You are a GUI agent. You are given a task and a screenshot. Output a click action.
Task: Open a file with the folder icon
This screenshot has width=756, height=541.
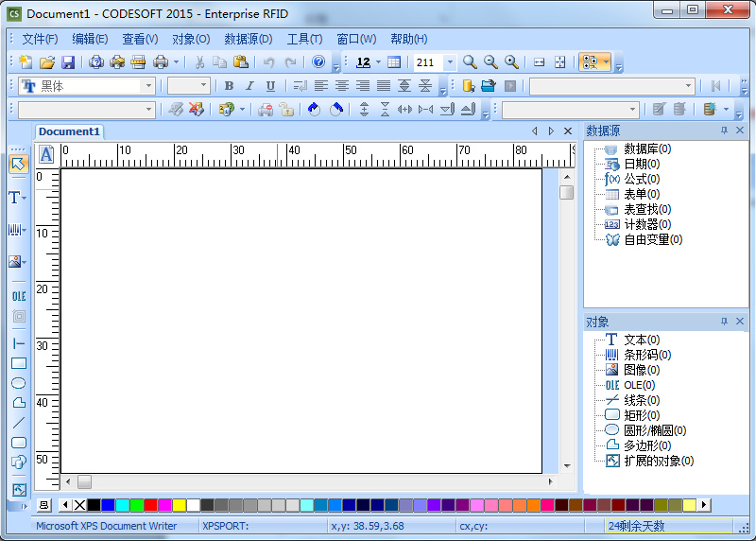pos(46,62)
